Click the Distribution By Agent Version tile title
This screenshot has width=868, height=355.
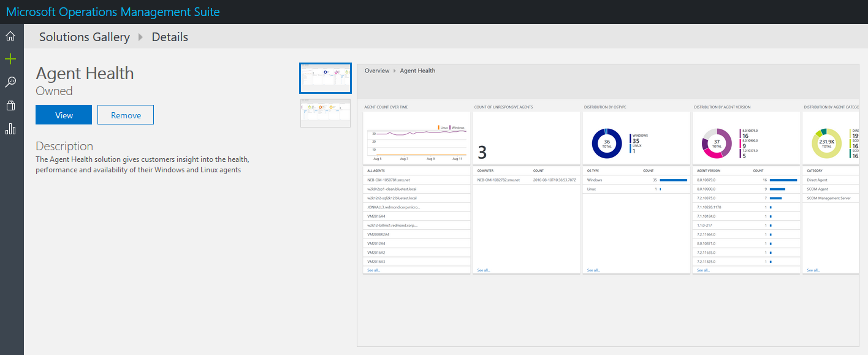pos(722,107)
